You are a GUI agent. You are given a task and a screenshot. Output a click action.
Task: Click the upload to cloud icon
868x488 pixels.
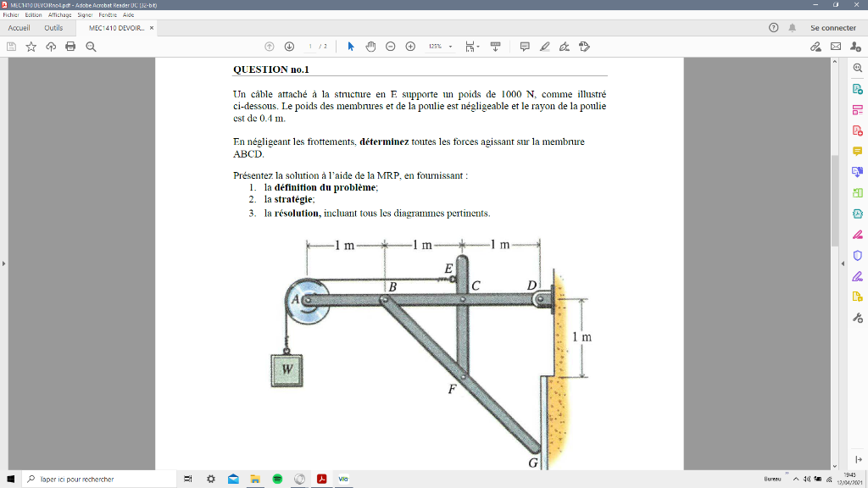point(51,47)
